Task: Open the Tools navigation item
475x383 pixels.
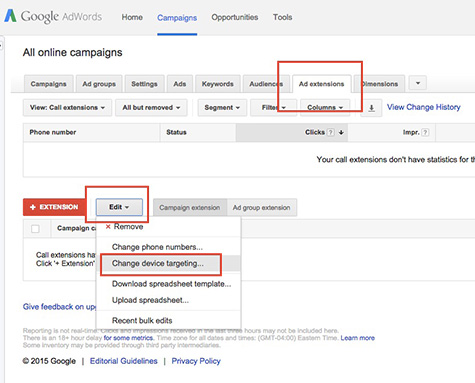Action: (283, 17)
